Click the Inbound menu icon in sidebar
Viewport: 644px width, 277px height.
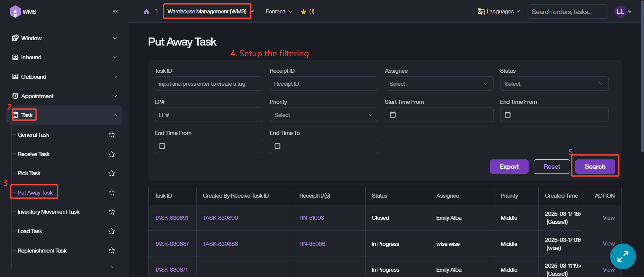[15, 57]
